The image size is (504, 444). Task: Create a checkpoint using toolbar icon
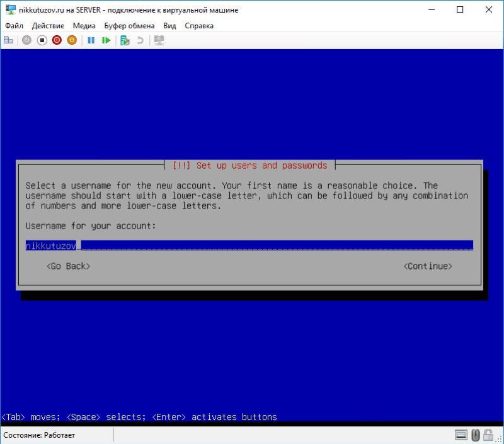(125, 40)
